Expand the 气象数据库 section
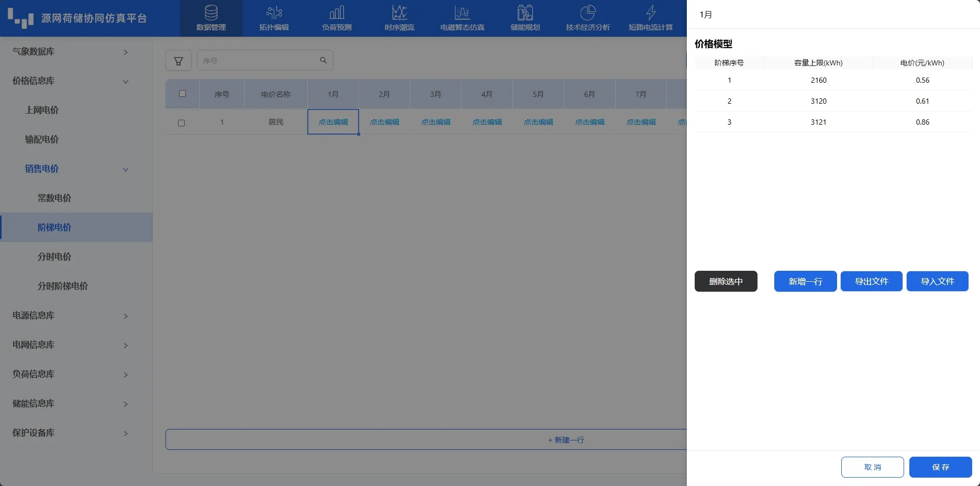 (125, 52)
